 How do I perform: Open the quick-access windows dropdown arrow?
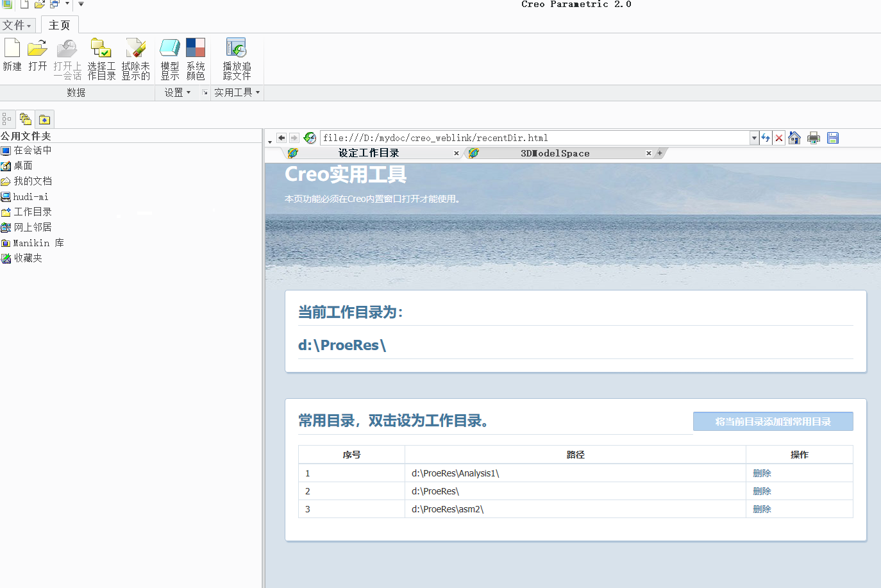click(67, 4)
